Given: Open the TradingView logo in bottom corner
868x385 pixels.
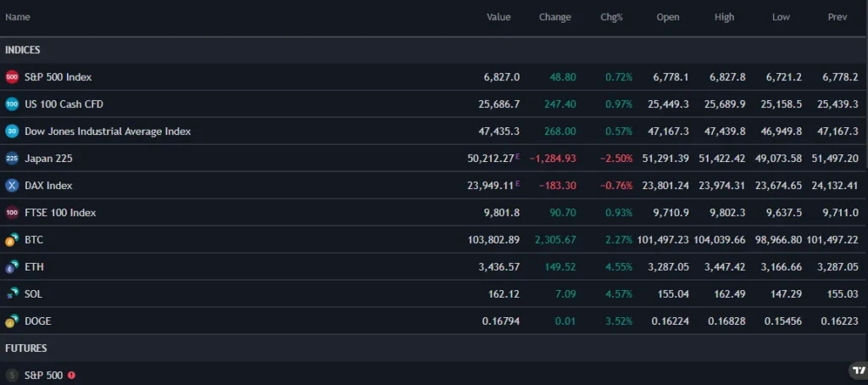Looking at the screenshot, I should coord(857,371).
